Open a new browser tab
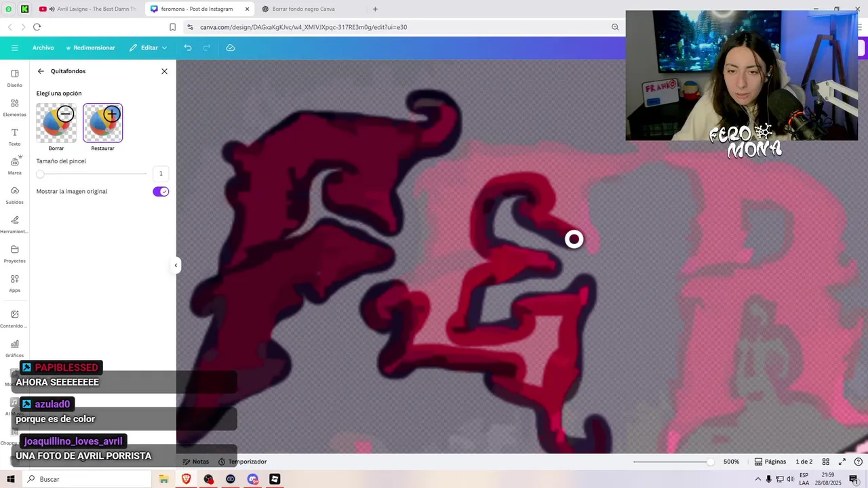This screenshot has height=488, width=868. [x=375, y=9]
